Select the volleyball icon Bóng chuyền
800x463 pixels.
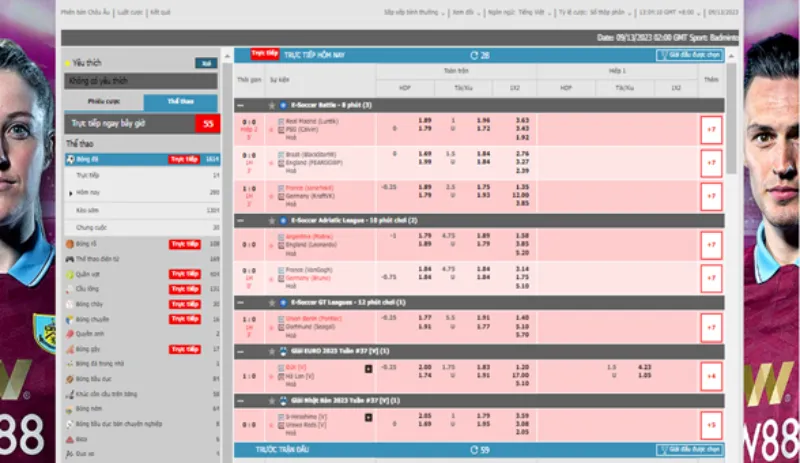(x=70, y=320)
